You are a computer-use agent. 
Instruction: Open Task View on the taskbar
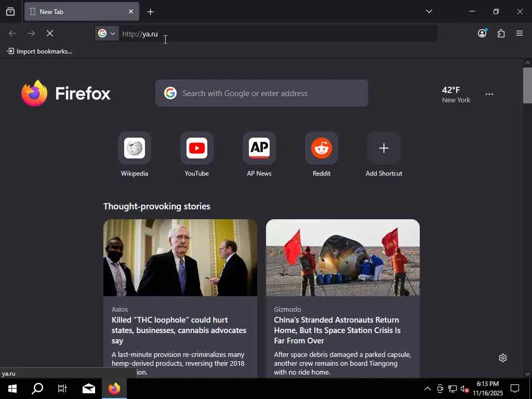tap(62, 389)
